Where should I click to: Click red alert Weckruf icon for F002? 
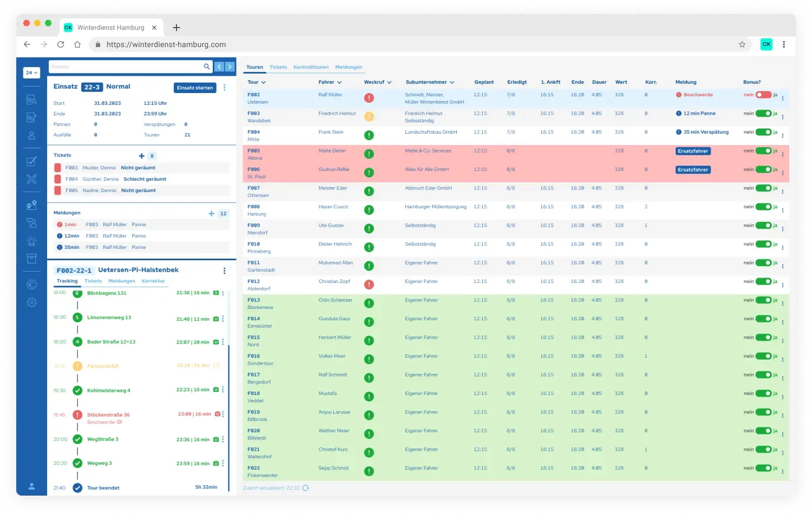click(x=369, y=98)
